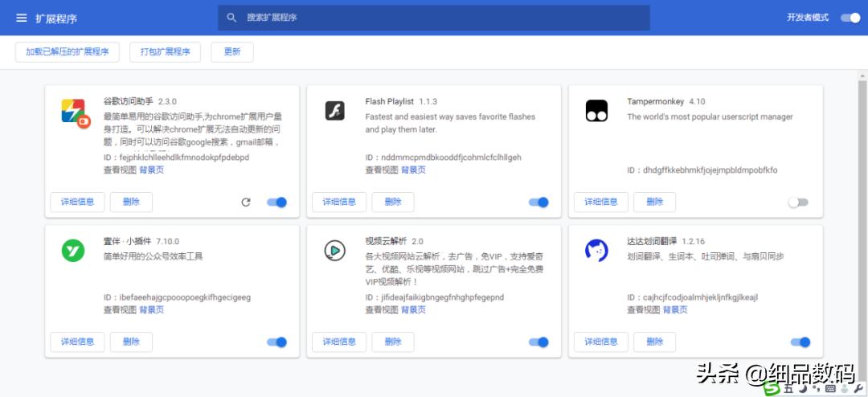Click the 谷歌访问助手 extension icon
The image size is (868, 397).
76,113
